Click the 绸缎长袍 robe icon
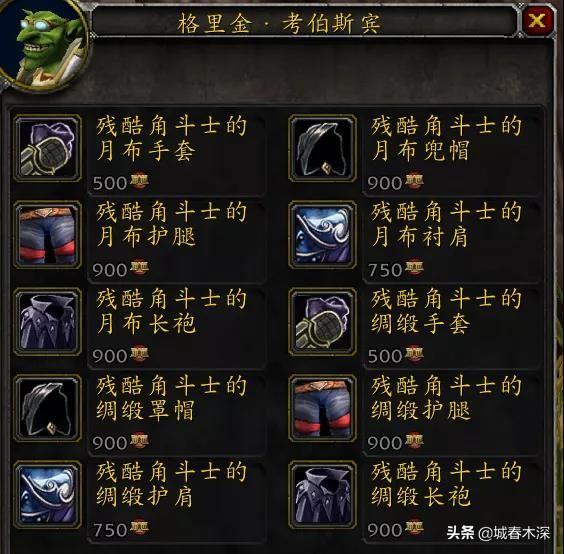Viewport: 564px width, 554px height. tap(322, 495)
